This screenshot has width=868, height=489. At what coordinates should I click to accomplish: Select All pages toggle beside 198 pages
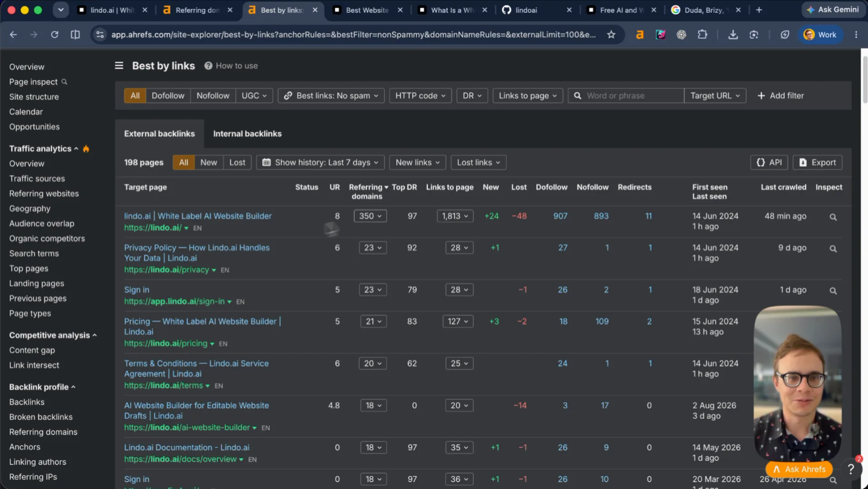(183, 163)
